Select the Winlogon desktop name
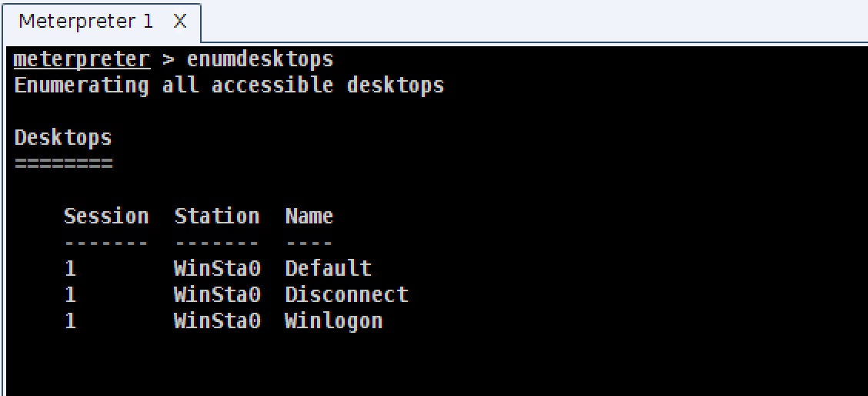This screenshot has height=396, width=868. point(333,320)
